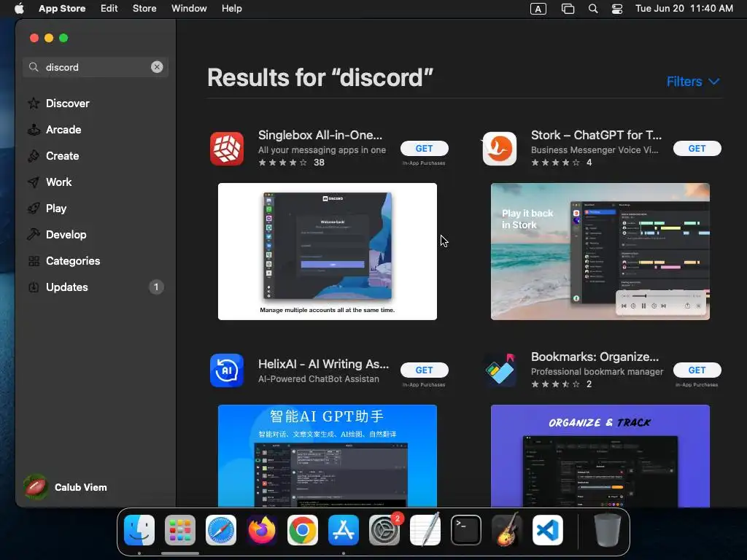View Stork beach screenshot preview
The width and height of the screenshot is (747, 560).
coord(600,252)
